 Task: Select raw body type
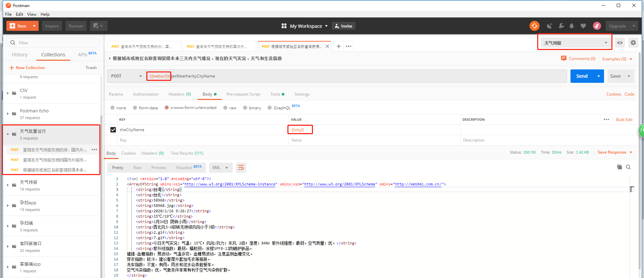pyautogui.click(x=225, y=108)
